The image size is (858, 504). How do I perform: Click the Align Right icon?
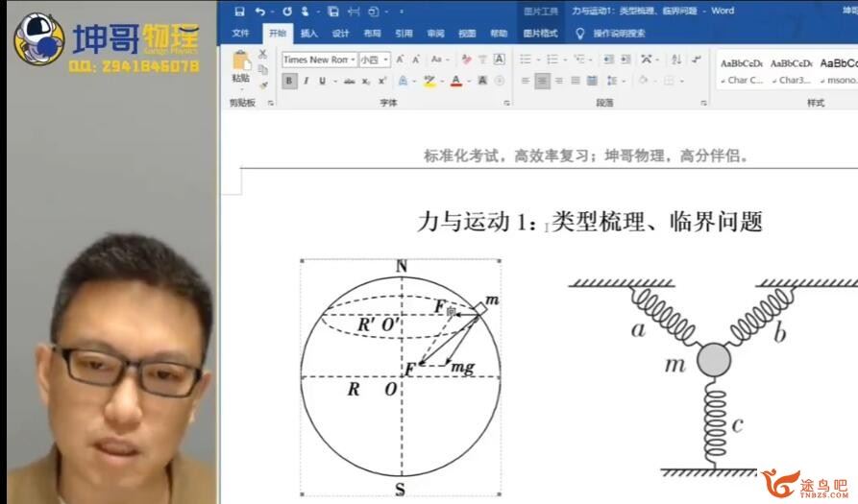[x=558, y=81]
